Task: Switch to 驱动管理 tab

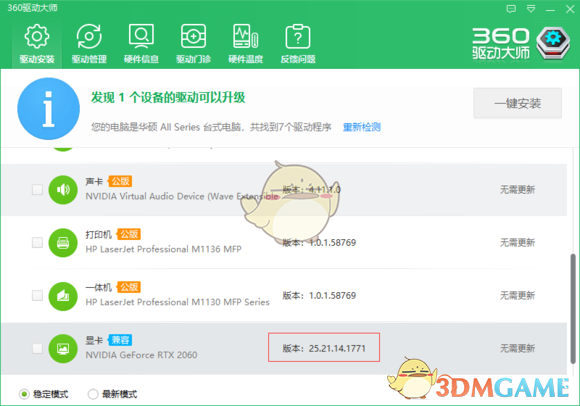Action: 89,44
